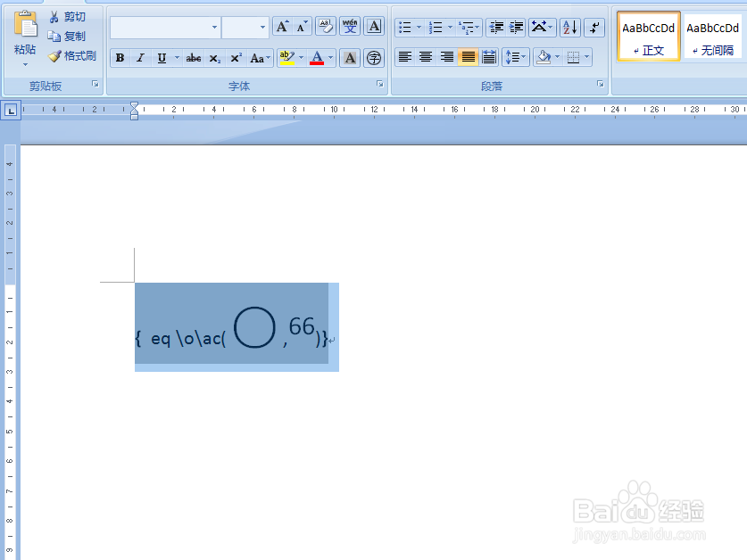Open underline style dropdown arrow
The height and width of the screenshot is (560, 747).
tap(177, 58)
